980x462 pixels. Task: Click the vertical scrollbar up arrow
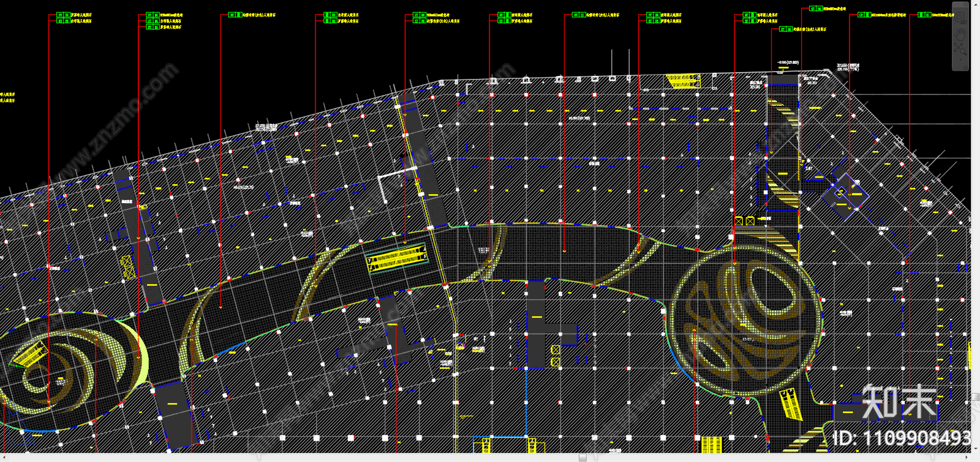975,5
